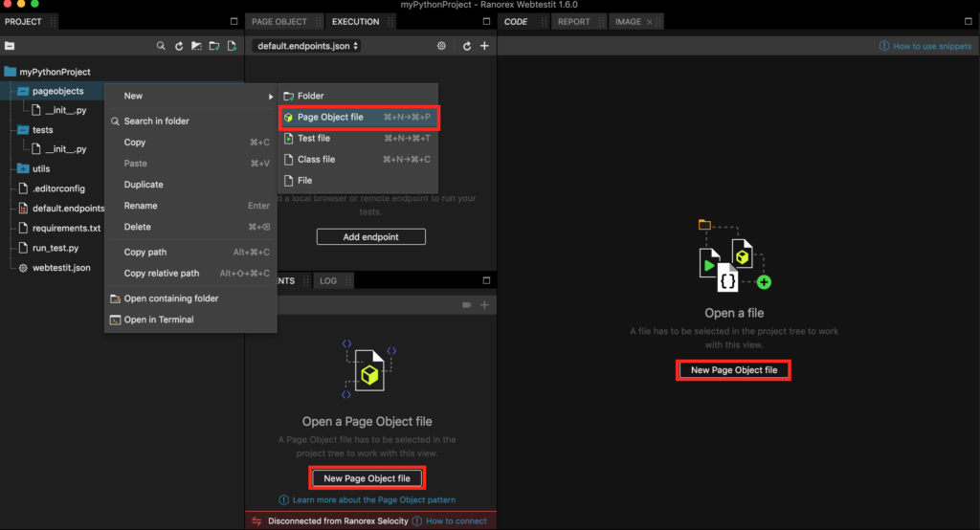The width and height of the screenshot is (980, 530).
Task: Select .editorconfig file
Action: 58,188
